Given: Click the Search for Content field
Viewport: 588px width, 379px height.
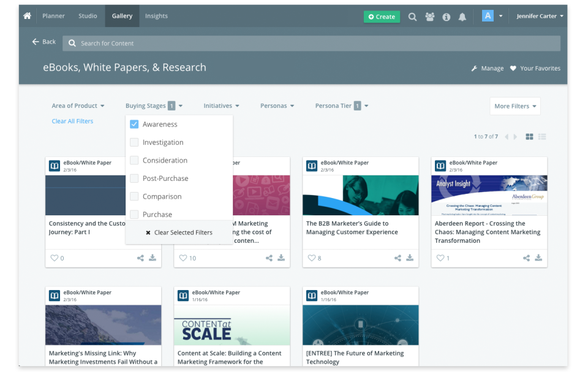Looking at the screenshot, I should 312,43.
